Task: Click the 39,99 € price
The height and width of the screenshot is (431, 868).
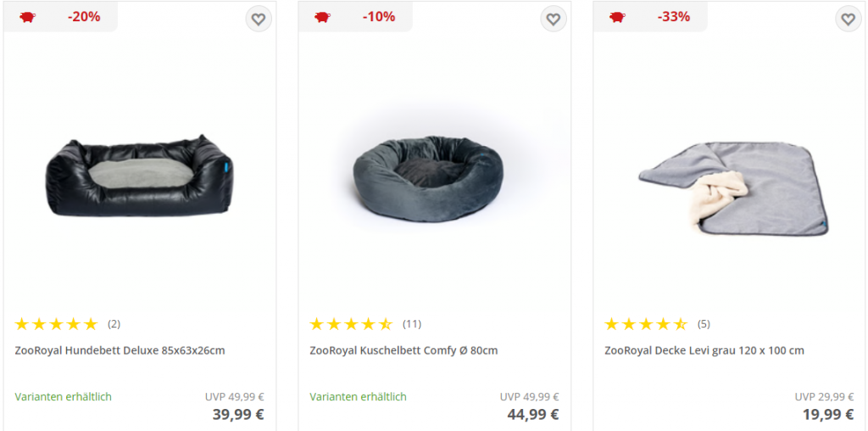Action: (238, 414)
